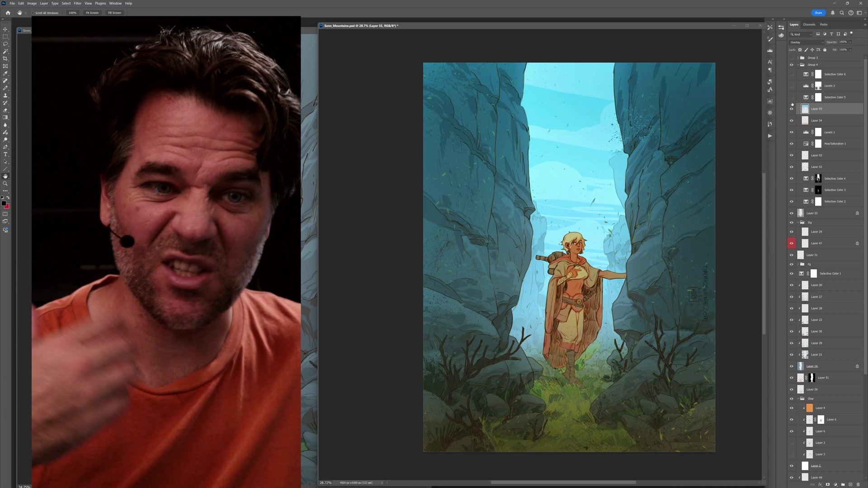Click the foreground color swatch
This screenshot has width=868, height=488.
tap(4, 203)
